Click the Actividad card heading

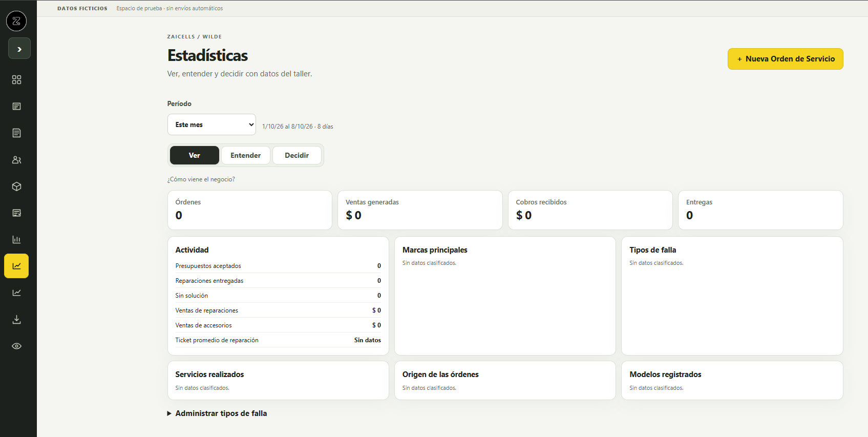click(x=192, y=250)
